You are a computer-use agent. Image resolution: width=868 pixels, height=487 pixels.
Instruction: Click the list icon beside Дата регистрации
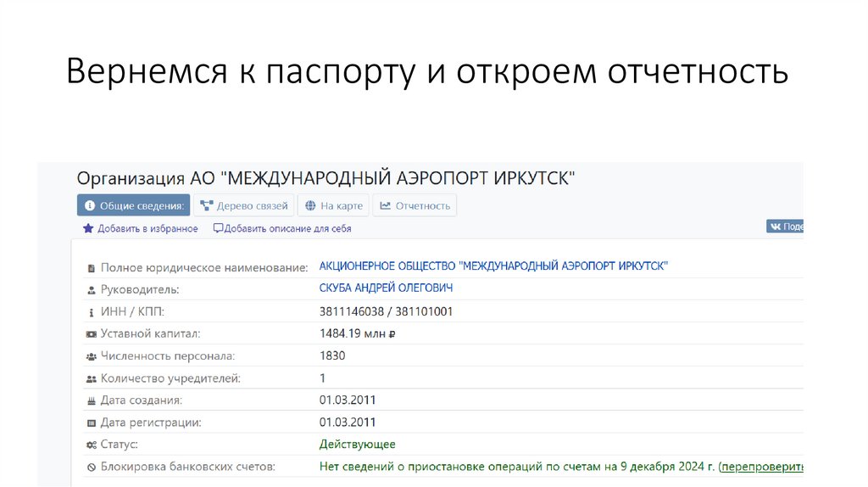pos(92,423)
